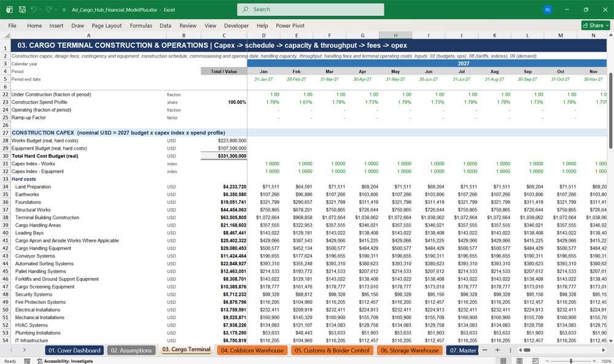This screenshot has width=614, height=364.
Task: Open the Undo history dropdown arrow
Action: pyautogui.click(x=40, y=9)
